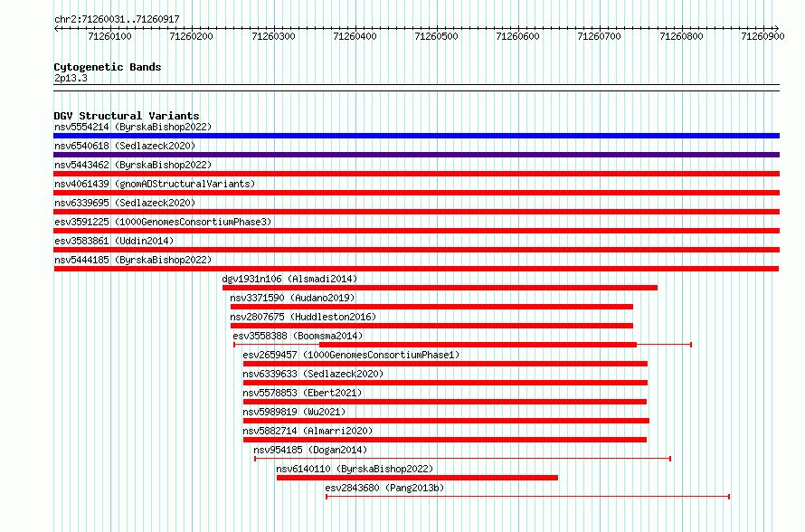Click the nsv4061439 gnomADStructuralVariants label
This screenshot has width=805, height=532.
(155, 184)
